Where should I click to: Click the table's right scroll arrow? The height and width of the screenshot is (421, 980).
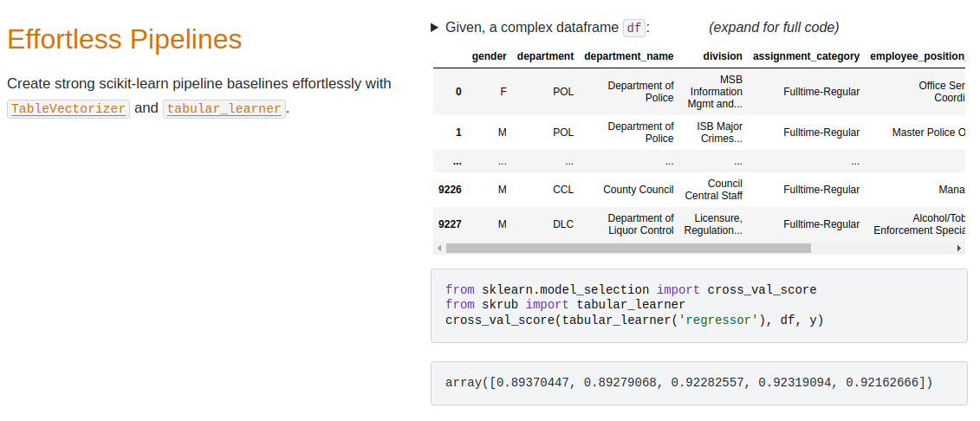(x=959, y=249)
